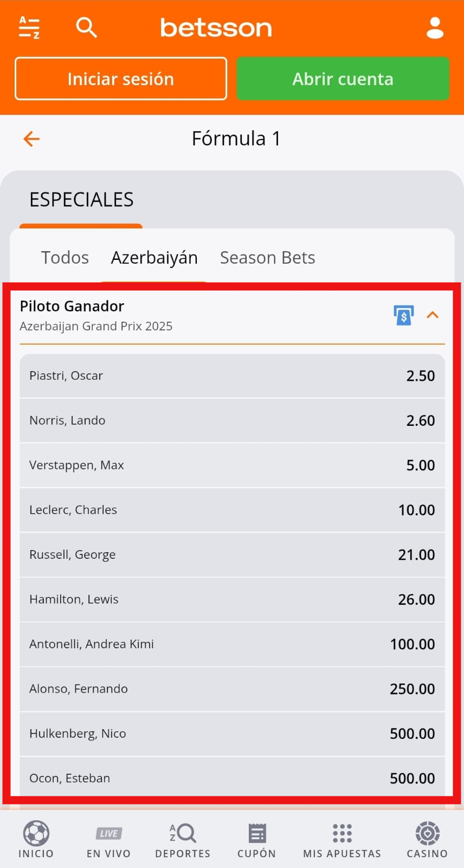Click the Abrir cuenta button
Viewport: 464px width, 868px height.
(x=343, y=79)
